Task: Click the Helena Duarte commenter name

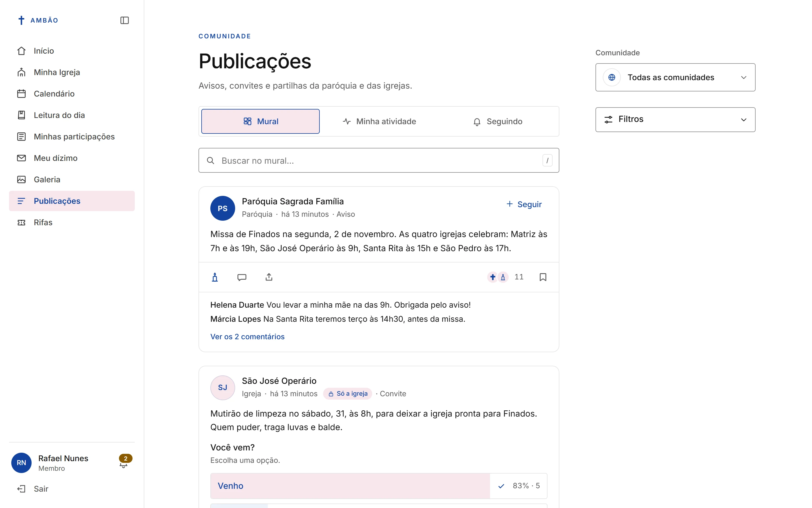Action: click(237, 305)
